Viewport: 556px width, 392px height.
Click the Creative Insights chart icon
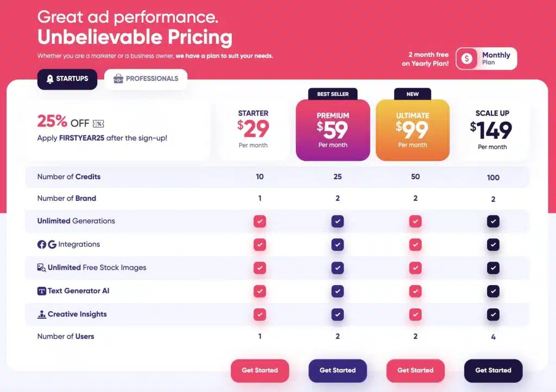[x=42, y=314]
